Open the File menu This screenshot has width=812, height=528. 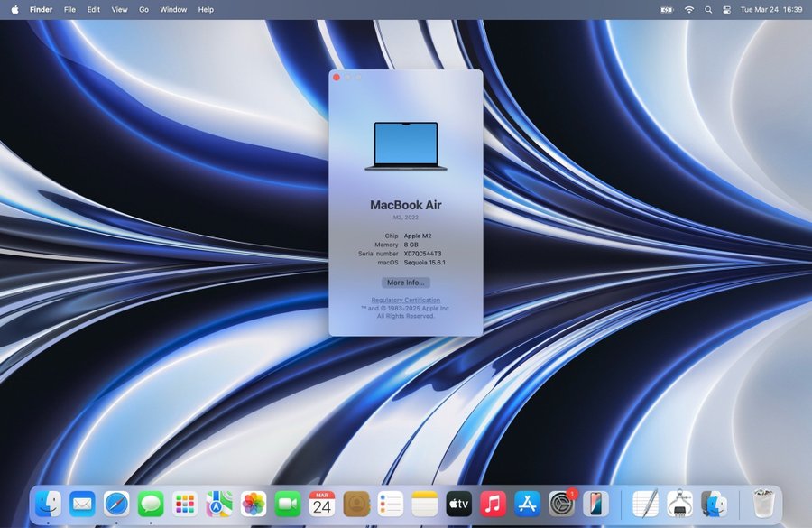(69, 9)
